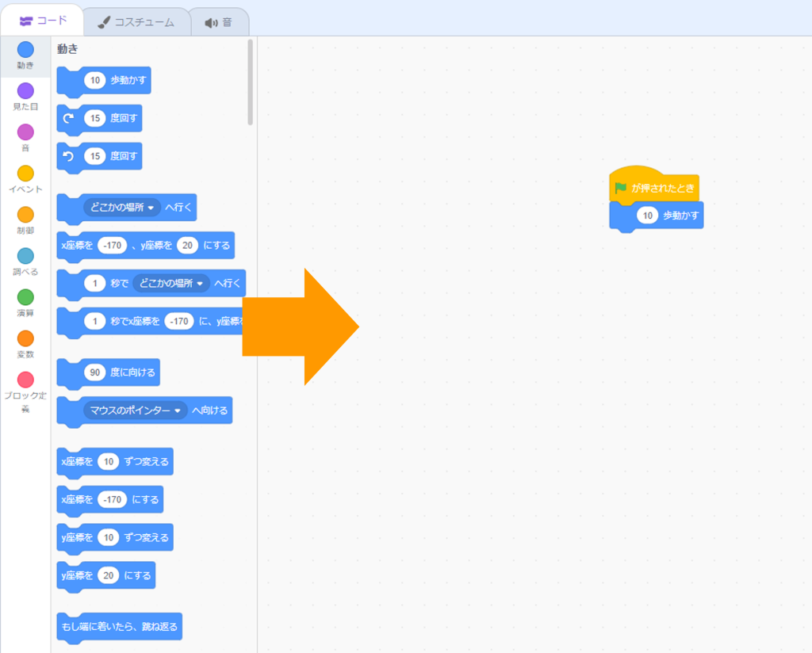Open the ブロック定義 (My Blocks) category
This screenshot has width=812, height=653.
click(25, 380)
